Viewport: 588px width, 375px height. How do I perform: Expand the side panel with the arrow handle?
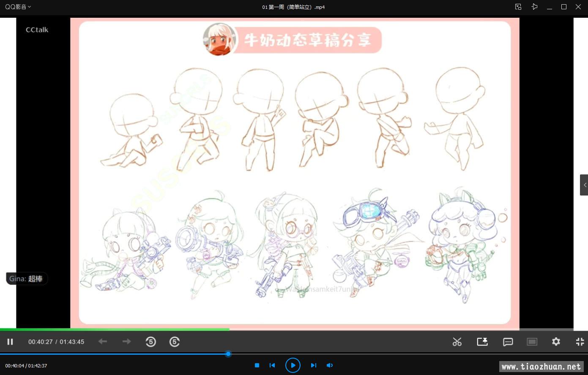[584, 185]
